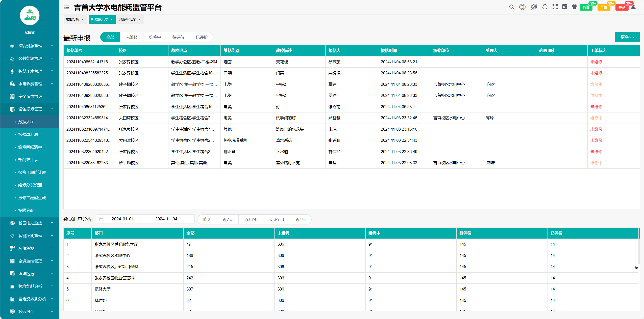The height and width of the screenshot is (319, 644).
Task: Expand the 校园电力监控 sidebar menu
Action: click(30, 223)
